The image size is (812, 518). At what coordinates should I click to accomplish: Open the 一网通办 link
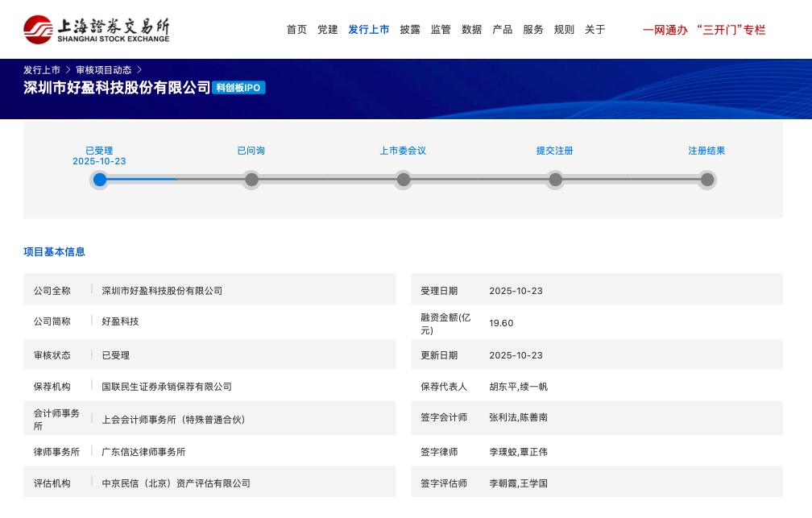[665, 30]
